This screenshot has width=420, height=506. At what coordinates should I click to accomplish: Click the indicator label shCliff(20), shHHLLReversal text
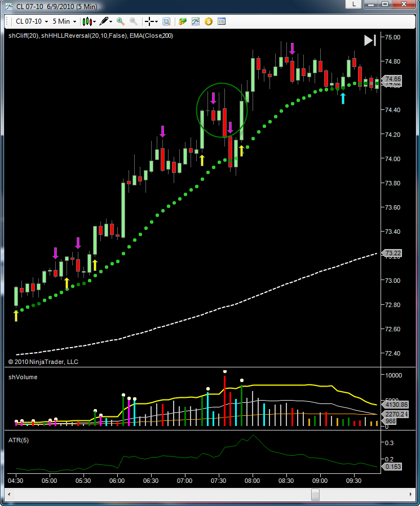(x=90, y=36)
